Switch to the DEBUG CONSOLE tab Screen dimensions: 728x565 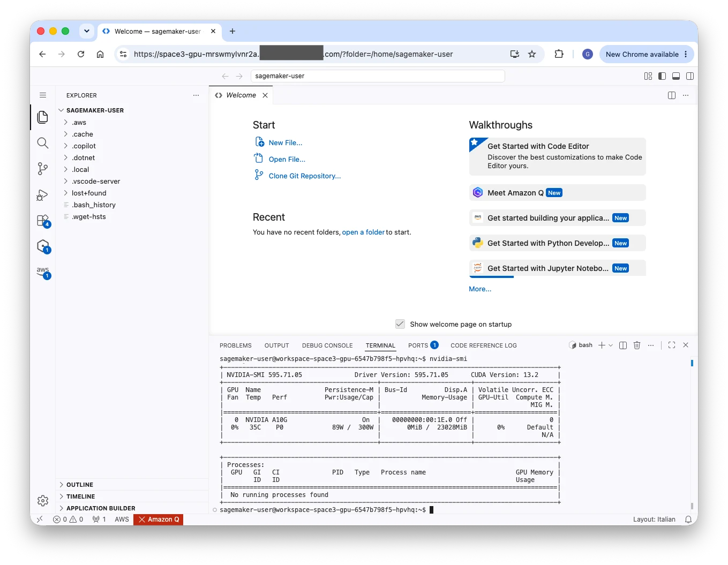tap(327, 345)
